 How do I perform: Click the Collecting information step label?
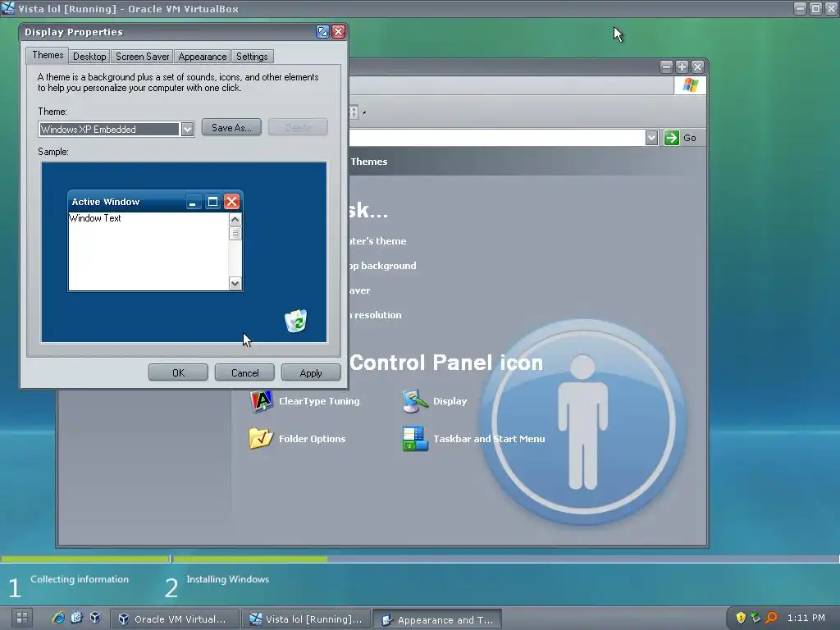(80, 579)
